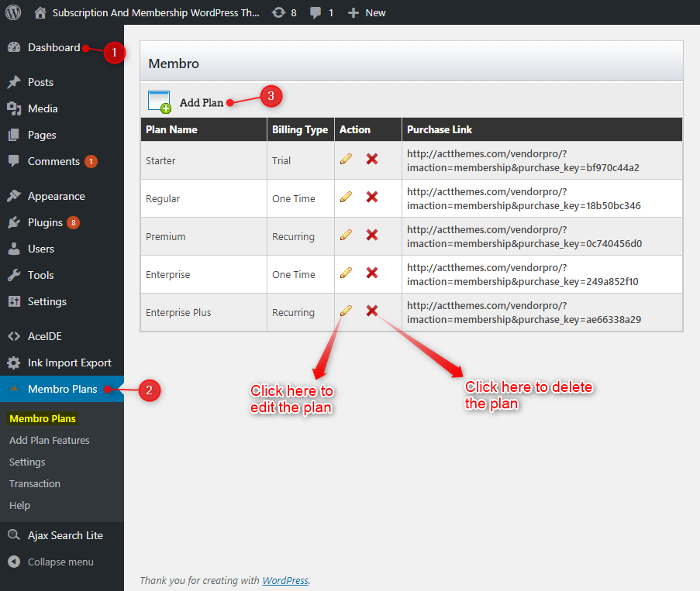Click the WordPress logo icon

pyautogui.click(x=13, y=12)
